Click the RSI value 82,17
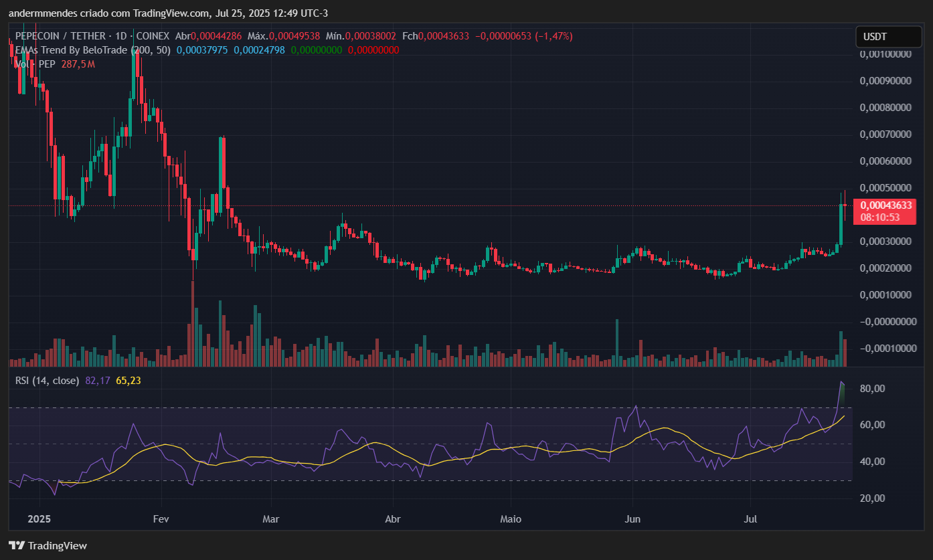 coord(98,381)
